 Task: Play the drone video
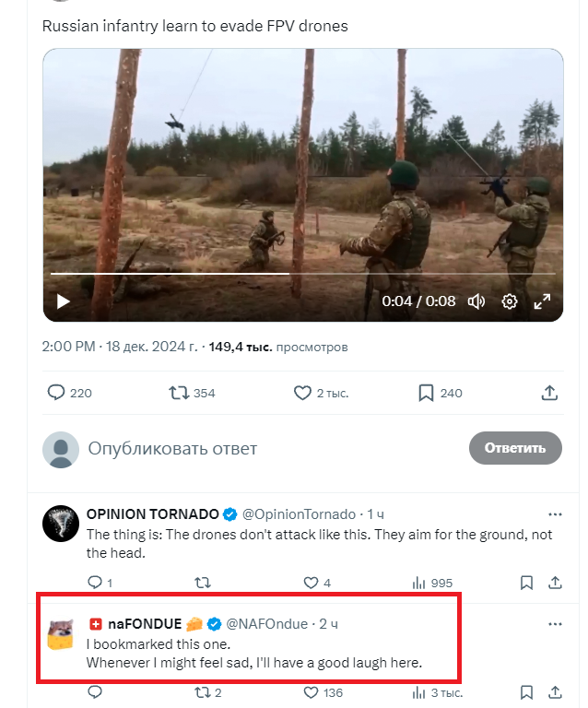64,301
